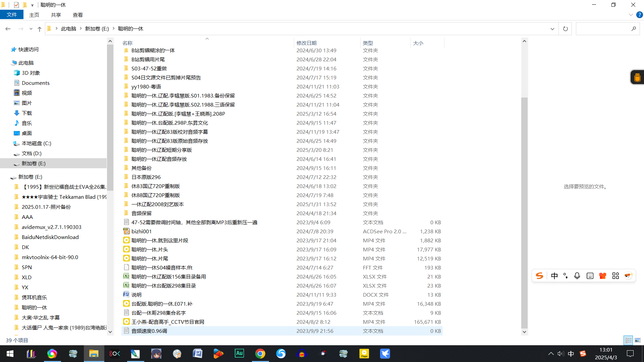Click the help question mark icon
This screenshot has height=362, width=644.
[639, 15]
